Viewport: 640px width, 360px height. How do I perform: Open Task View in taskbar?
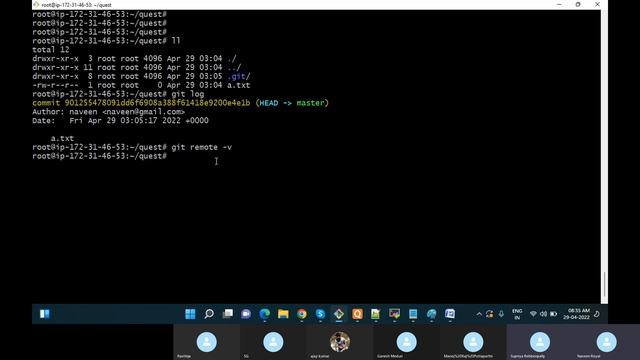tap(227, 313)
